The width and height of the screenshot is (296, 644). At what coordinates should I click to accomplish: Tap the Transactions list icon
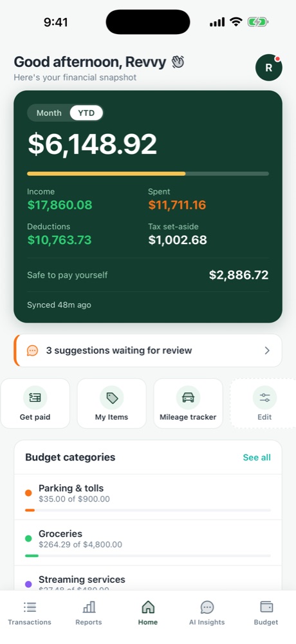coord(30,607)
